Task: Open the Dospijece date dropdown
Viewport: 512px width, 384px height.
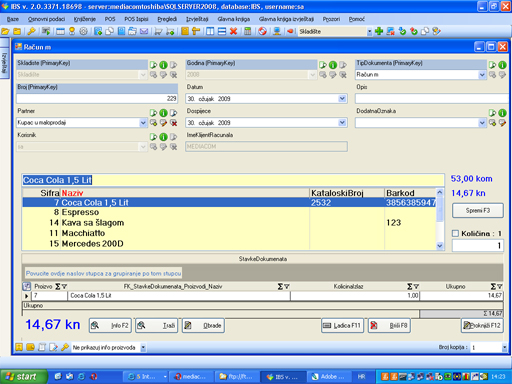Action: click(342, 123)
